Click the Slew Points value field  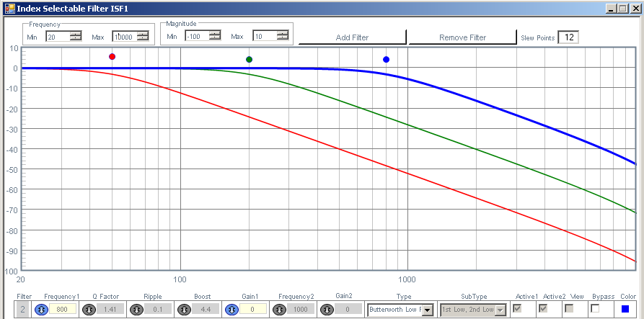coord(568,37)
